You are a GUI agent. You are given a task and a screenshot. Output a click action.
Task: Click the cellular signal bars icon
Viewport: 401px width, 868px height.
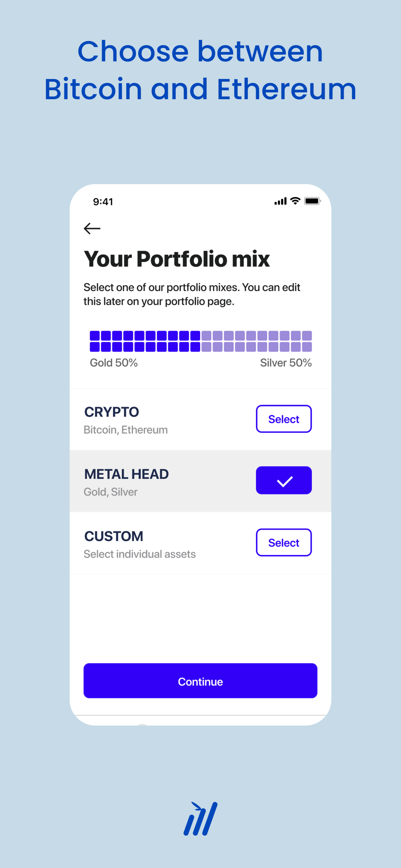pos(280,201)
